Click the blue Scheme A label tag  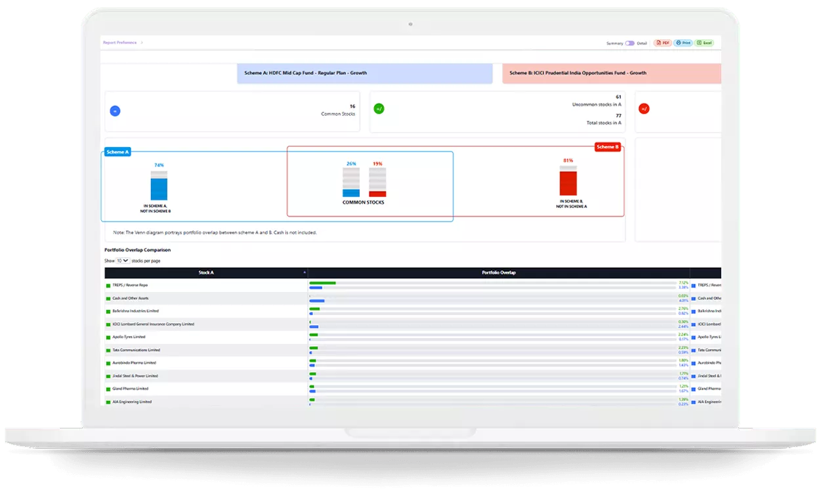point(117,152)
